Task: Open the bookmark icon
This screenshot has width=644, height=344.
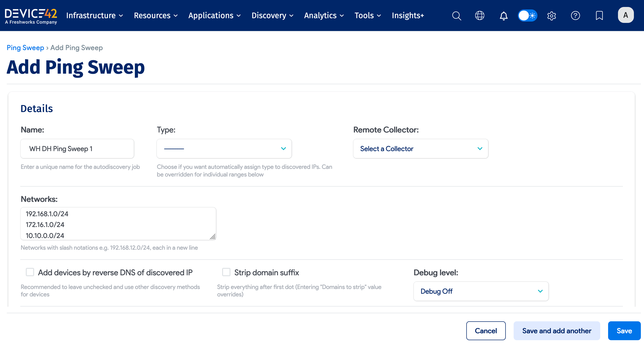Action: (x=599, y=15)
